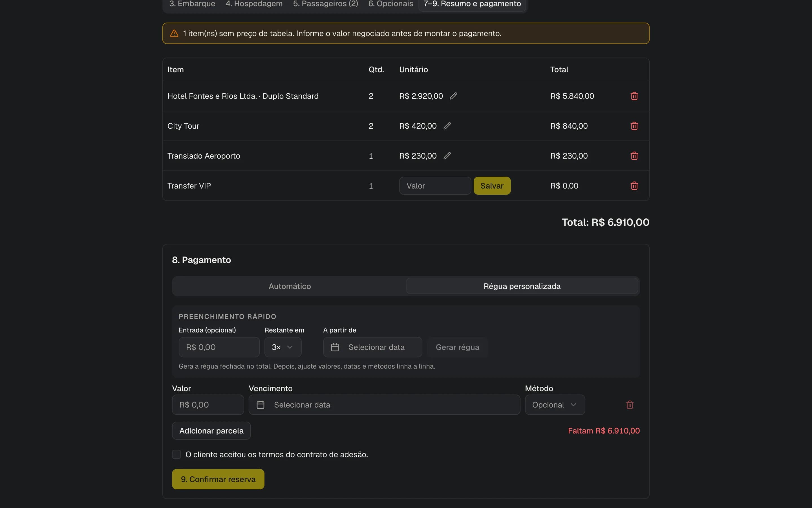This screenshot has width=812, height=508.
Task: Click the Entrada (opcional) amount field
Action: click(x=219, y=347)
